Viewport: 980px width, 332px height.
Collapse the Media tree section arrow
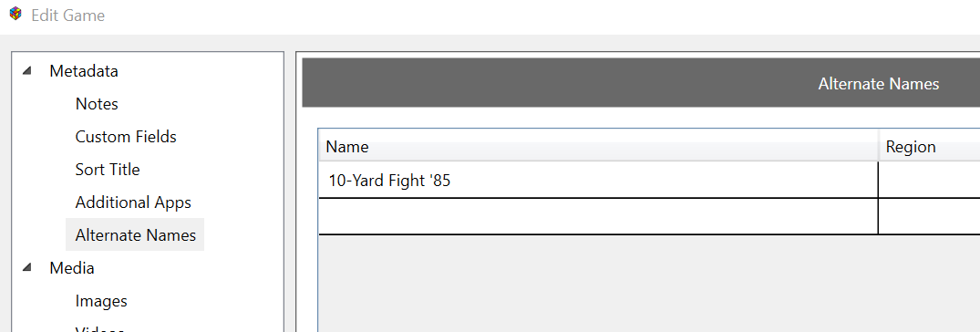click(26, 267)
